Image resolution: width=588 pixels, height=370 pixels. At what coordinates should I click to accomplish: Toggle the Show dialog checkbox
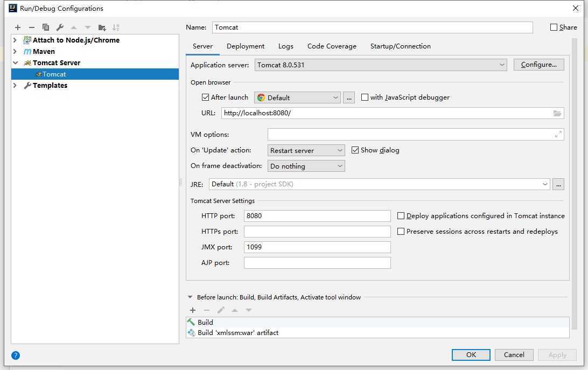pos(355,150)
